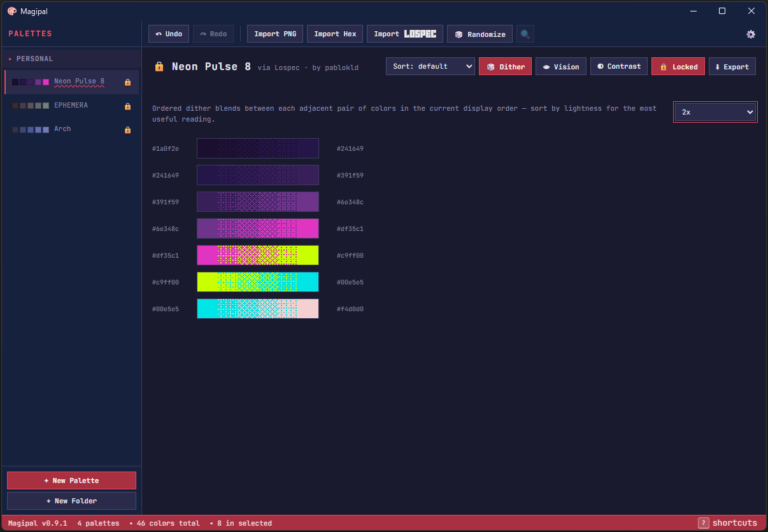Select the Neon Pulse 8 palette
Screen dimensions: 768x532
tap(71, 82)
